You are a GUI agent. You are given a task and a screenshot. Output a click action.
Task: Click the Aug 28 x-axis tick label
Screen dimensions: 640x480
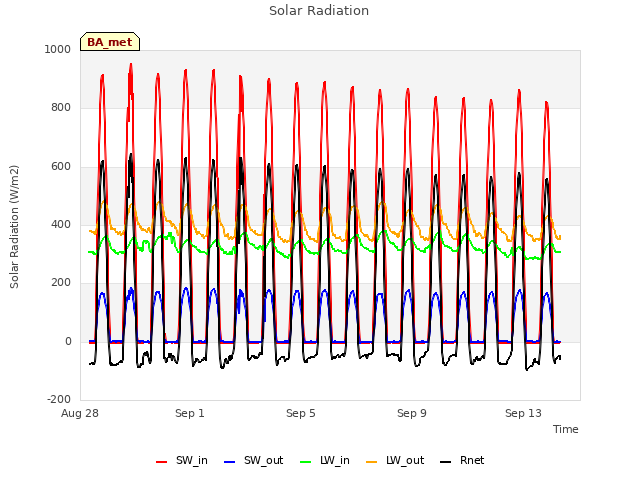pyautogui.click(x=80, y=413)
